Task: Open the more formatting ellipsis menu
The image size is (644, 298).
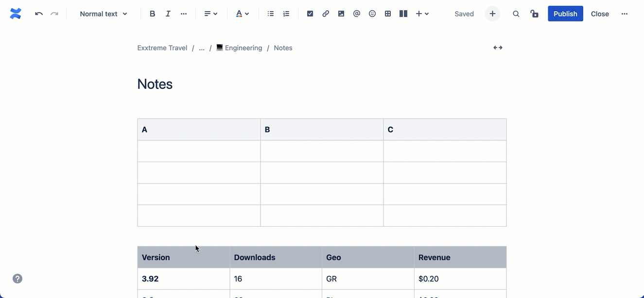Action: 183,14
